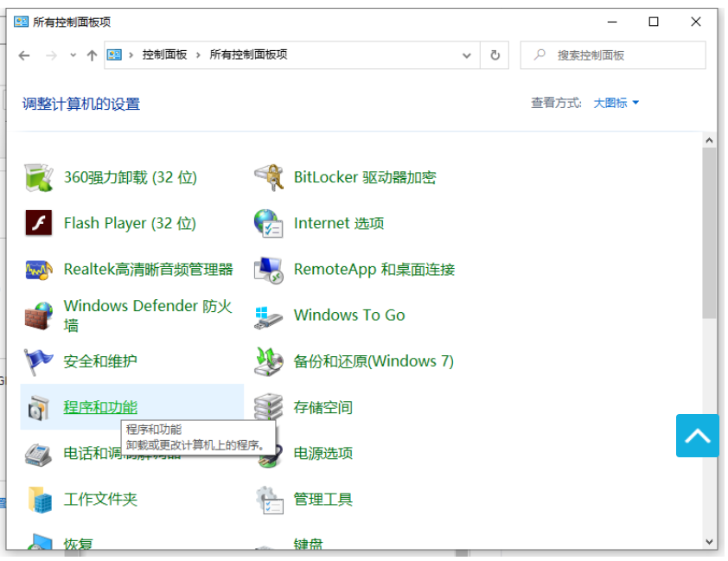This screenshot has height=561, width=728.
Task: Open the Windows Defender 防火墙 brick wall icon
Action: tap(39, 316)
